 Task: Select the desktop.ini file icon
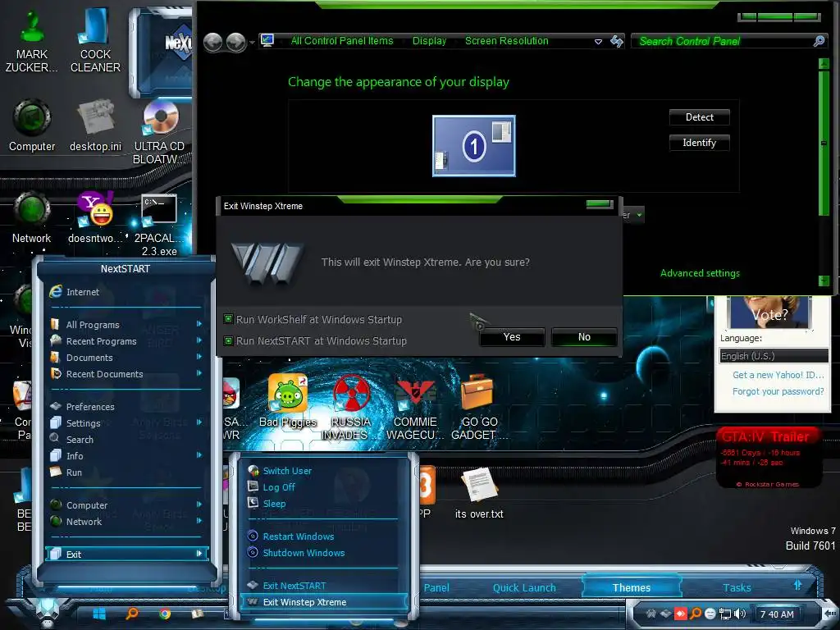95,125
